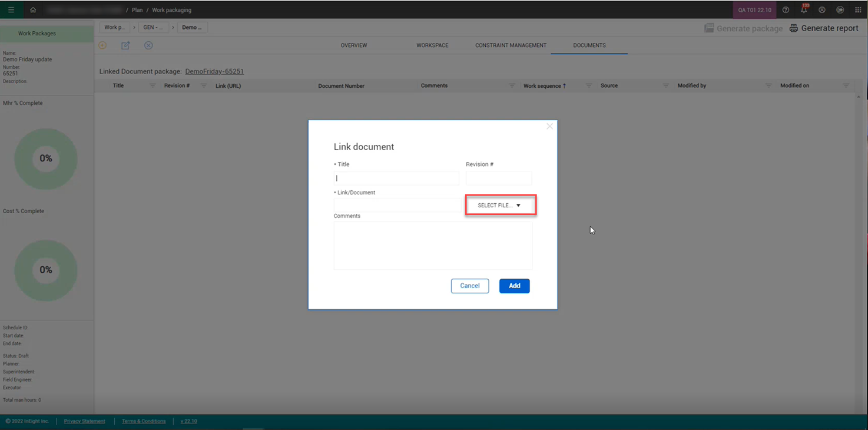Open the Modified on column filter

point(846,86)
